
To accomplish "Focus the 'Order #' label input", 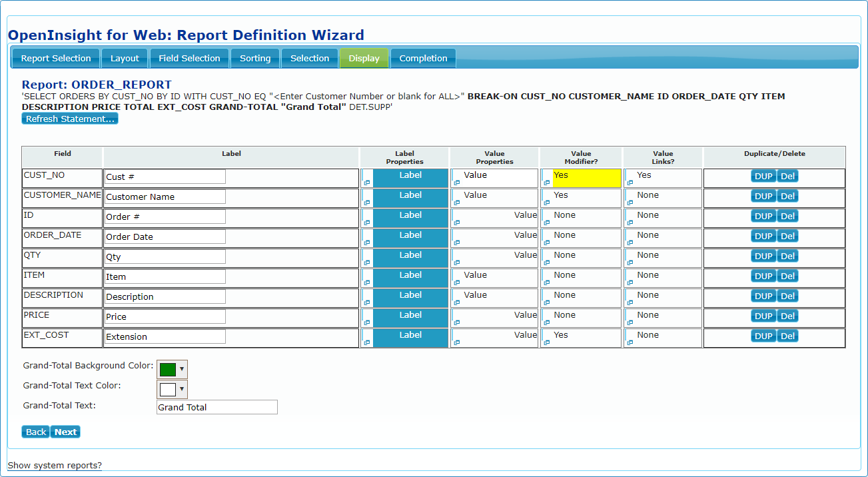I will click(x=165, y=217).
